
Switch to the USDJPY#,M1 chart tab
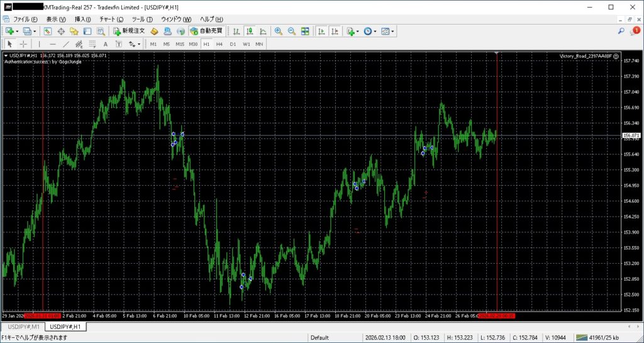(23, 327)
